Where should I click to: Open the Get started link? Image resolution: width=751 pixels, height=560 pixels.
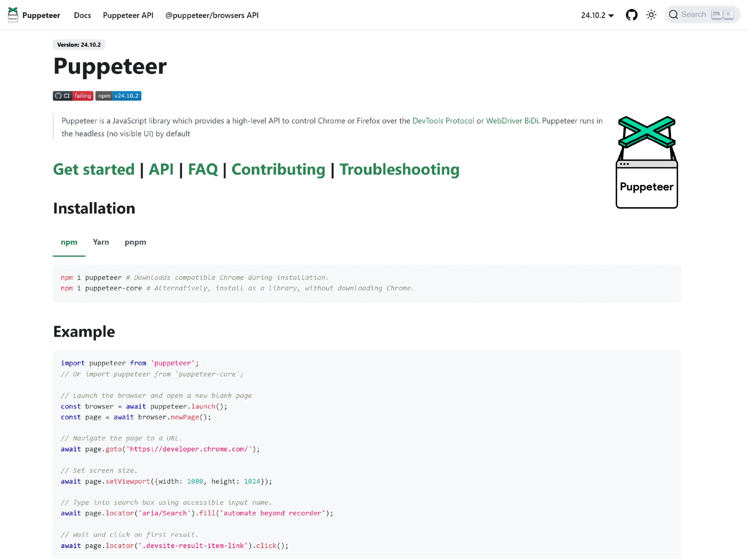click(x=94, y=169)
